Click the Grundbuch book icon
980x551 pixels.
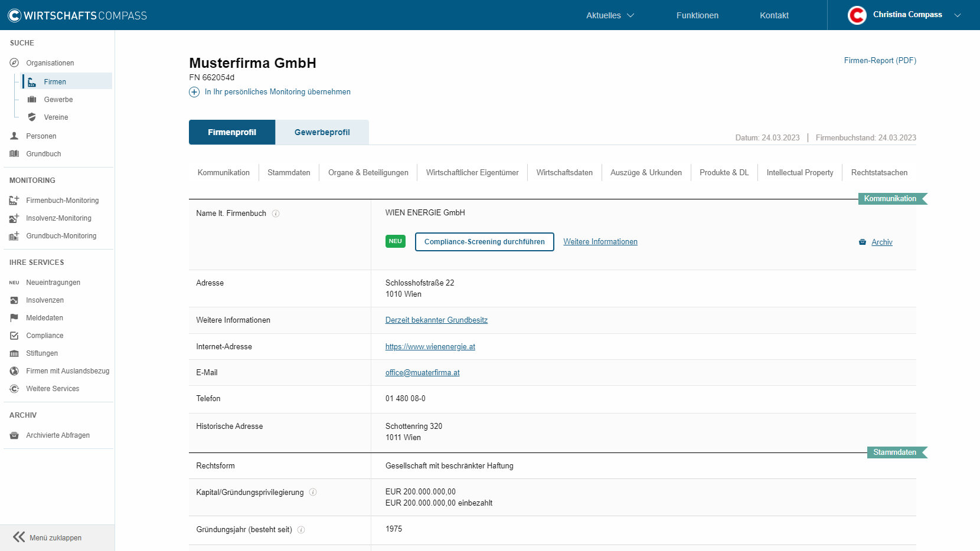coord(14,153)
